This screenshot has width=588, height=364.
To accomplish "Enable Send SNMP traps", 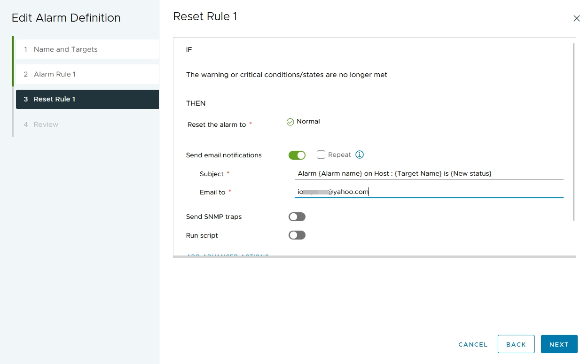I will pyautogui.click(x=297, y=217).
